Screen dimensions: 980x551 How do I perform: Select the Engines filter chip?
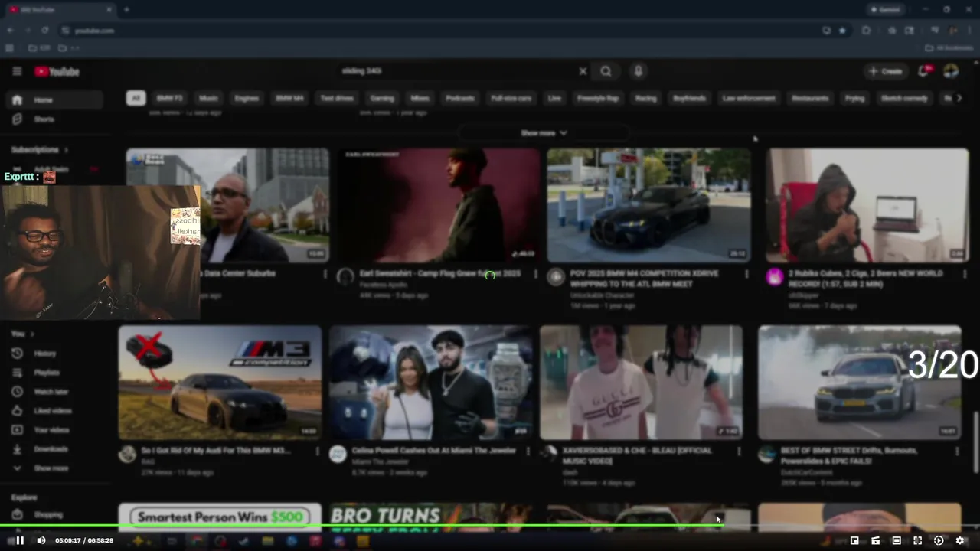pyautogui.click(x=247, y=98)
